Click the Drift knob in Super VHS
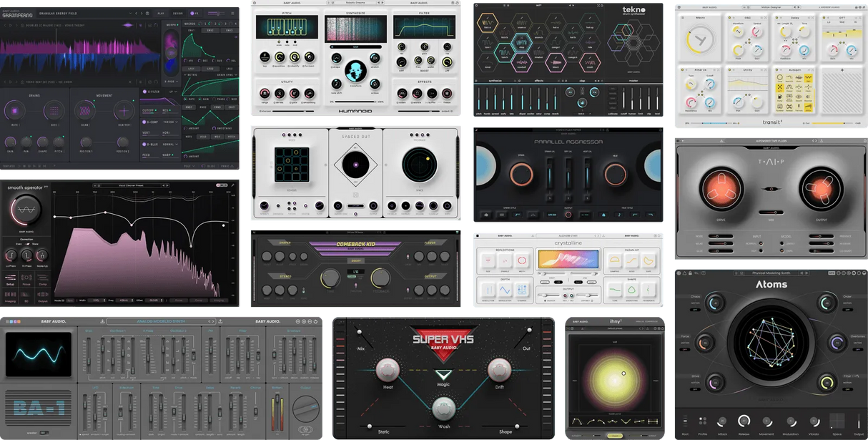The width and height of the screenshot is (868, 440). 499,369
